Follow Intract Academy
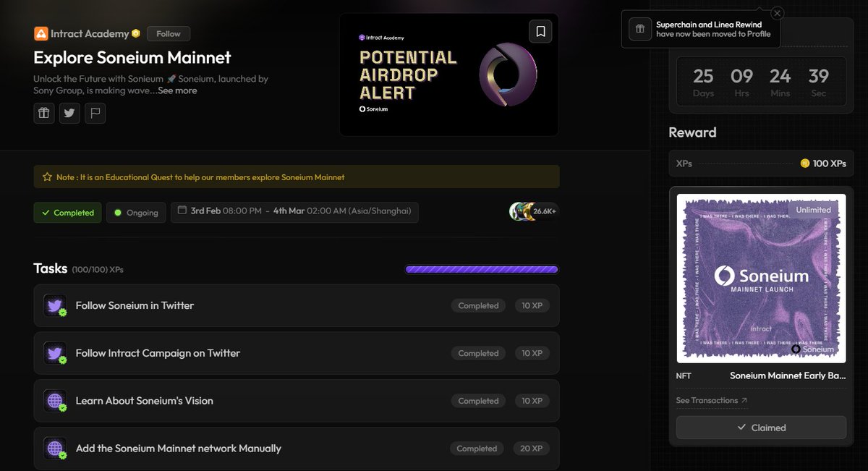This screenshot has width=868, height=471. pyautogui.click(x=169, y=33)
